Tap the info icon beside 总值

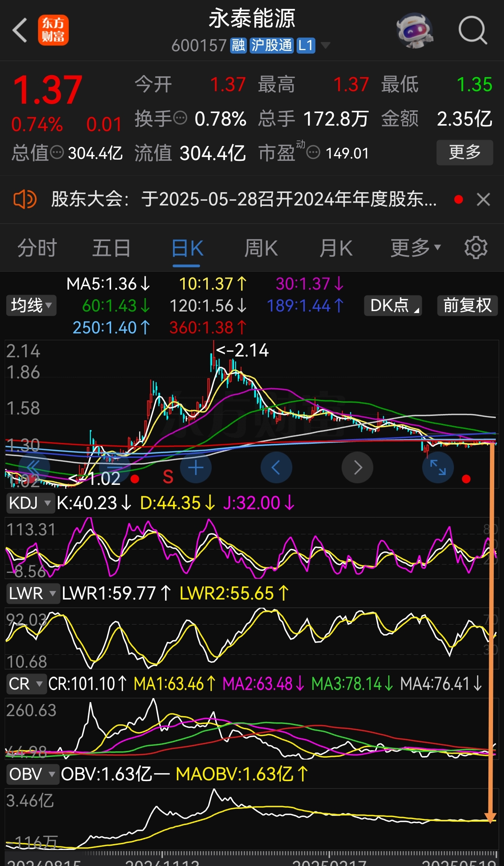[x=57, y=152]
